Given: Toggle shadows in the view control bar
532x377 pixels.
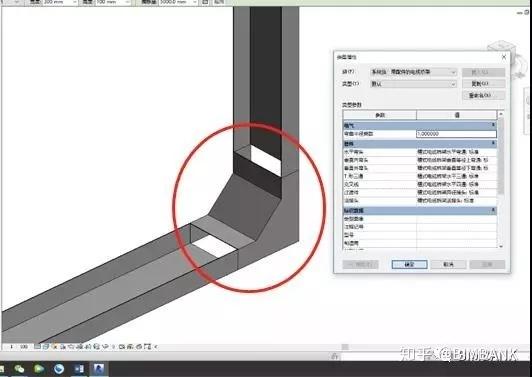Looking at the screenshot, I should (63, 347).
